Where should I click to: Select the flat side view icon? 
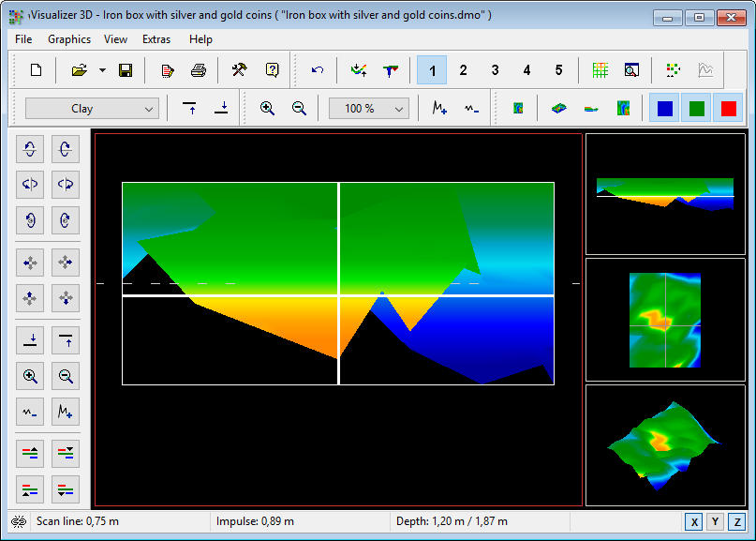coord(590,108)
